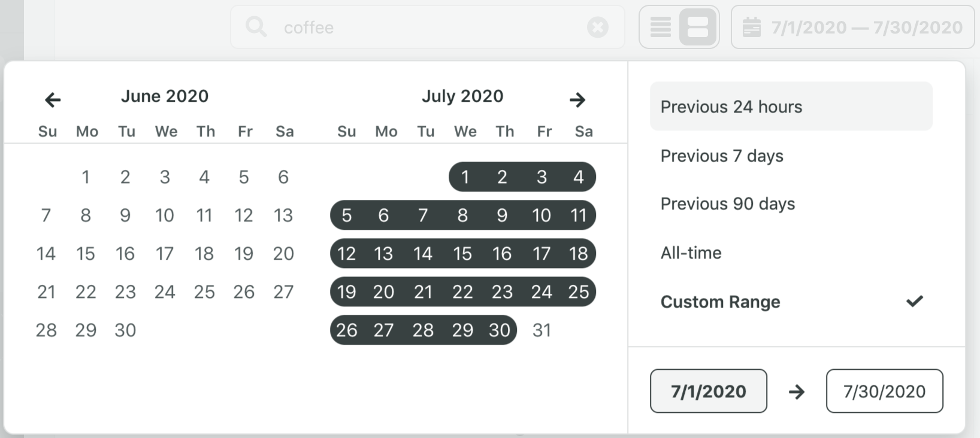This screenshot has height=438, width=980.
Task: Click the magnifying glass search icon
Action: click(x=256, y=27)
